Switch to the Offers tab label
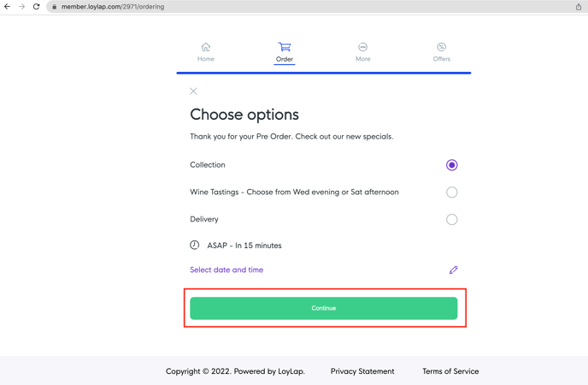Screen dimensions: 588x385 (442, 59)
